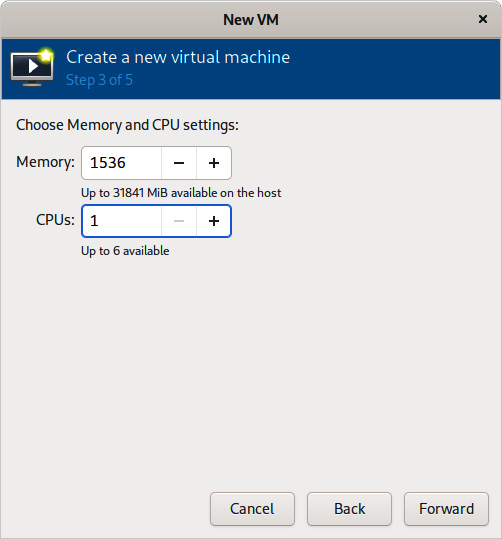Click the New VM title bar
Viewport: 502px width, 539px height.
coord(251,20)
